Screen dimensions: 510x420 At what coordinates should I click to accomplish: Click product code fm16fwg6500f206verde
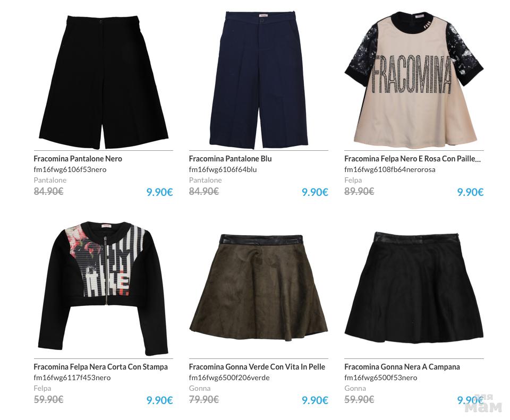(x=229, y=378)
